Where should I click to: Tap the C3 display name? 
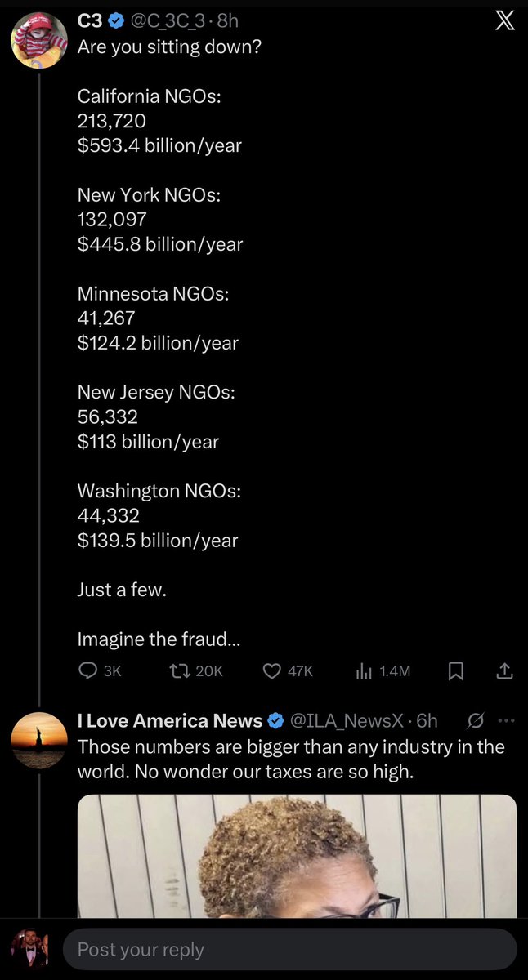[x=89, y=21]
